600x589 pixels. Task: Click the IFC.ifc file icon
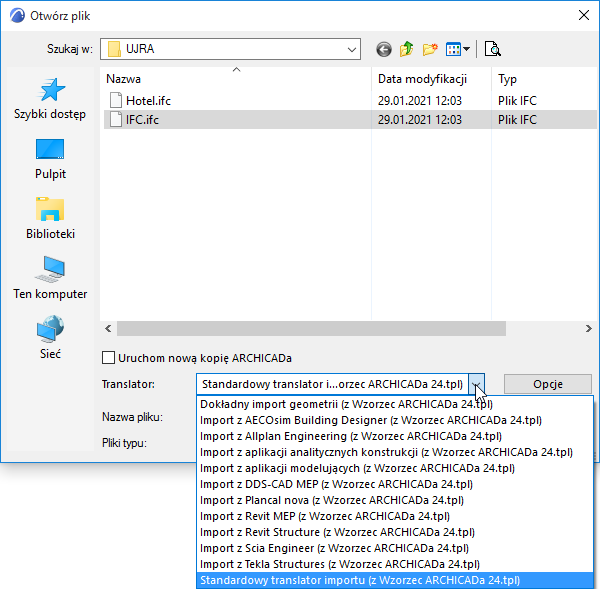[116, 119]
